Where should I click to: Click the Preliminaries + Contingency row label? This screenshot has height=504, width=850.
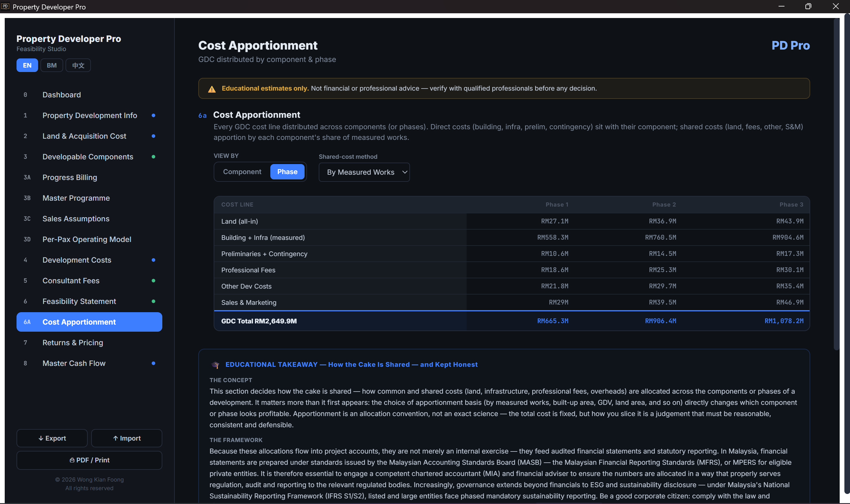click(264, 254)
